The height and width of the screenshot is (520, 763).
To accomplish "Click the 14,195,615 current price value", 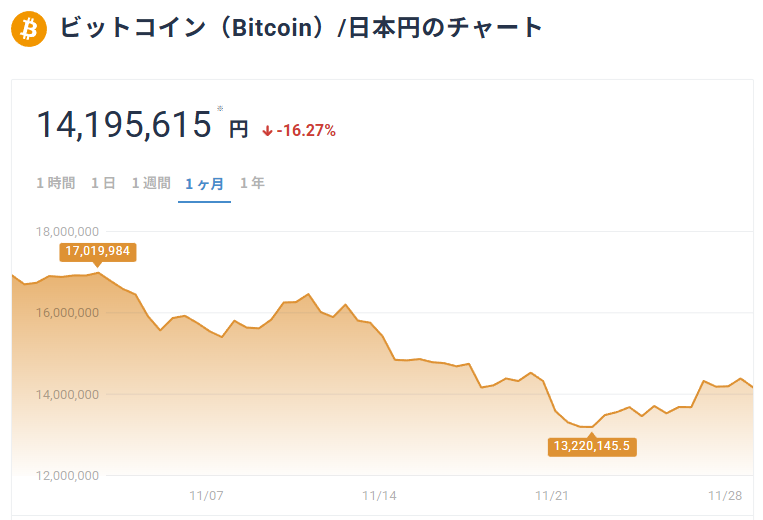I will (x=124, y=125).
